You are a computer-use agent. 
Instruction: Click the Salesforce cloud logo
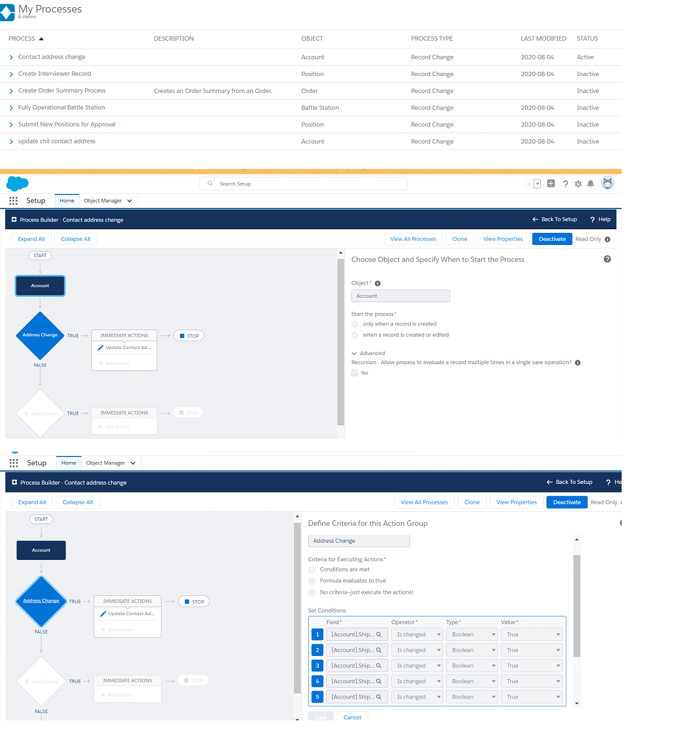point(18,183)
